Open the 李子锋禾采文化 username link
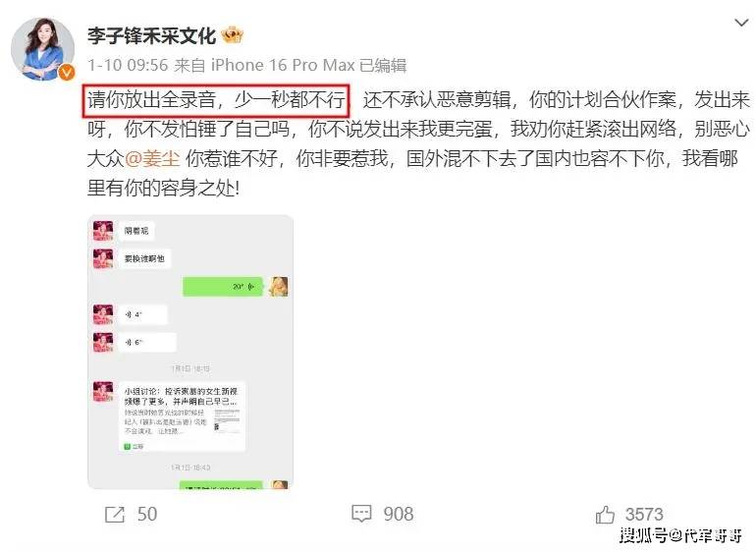 [151, 36]
